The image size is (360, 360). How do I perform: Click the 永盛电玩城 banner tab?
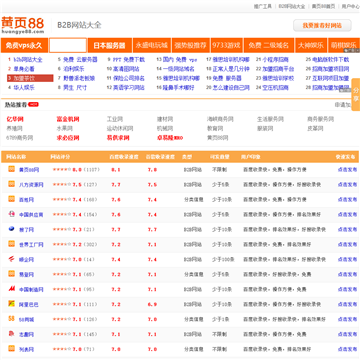(x=151, y=45)
